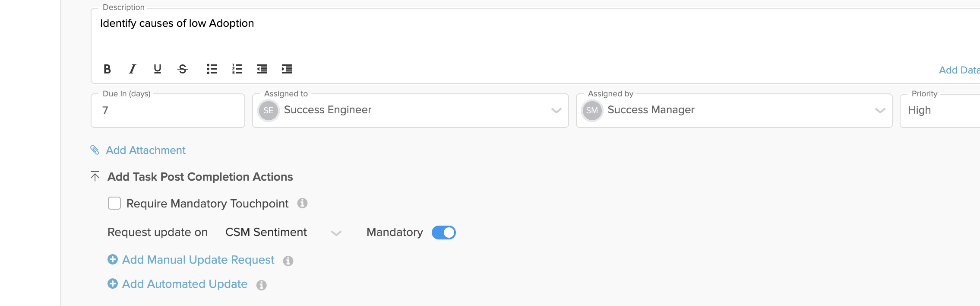This screenshot has width=980, height=306.
Task: Click Add Automated Update link
Action: coord(185,284)
